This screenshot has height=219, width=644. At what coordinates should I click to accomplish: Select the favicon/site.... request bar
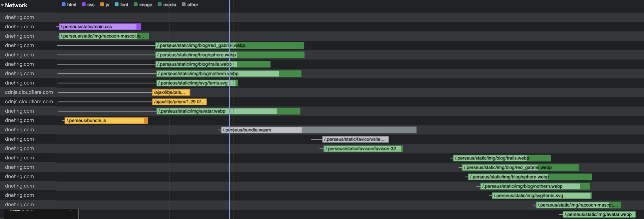click(356, 139)
